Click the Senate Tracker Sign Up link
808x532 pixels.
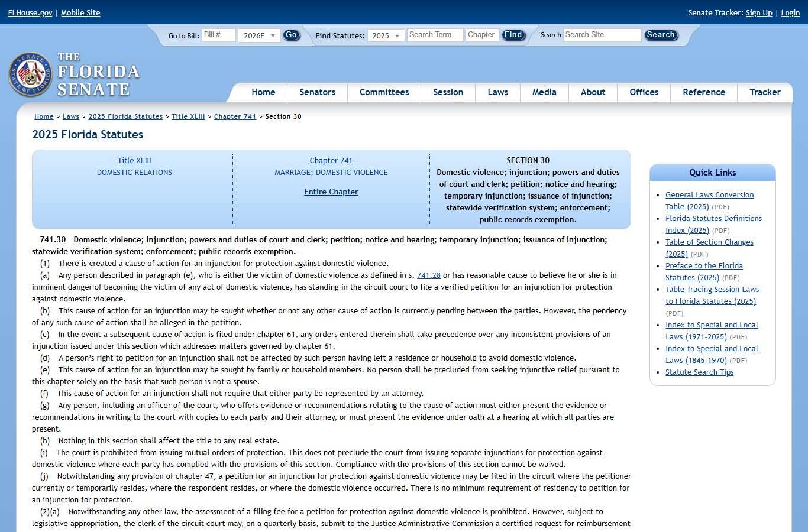759,12
